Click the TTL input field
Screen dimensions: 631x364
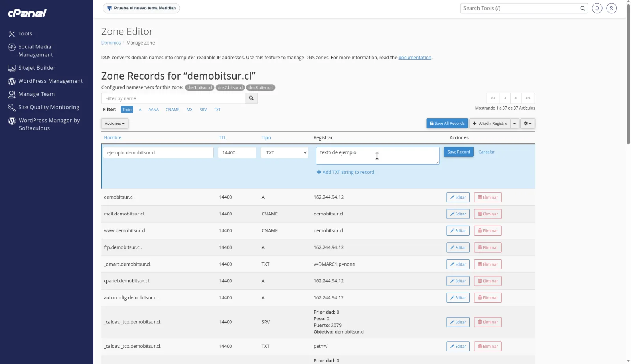(237, 152)
